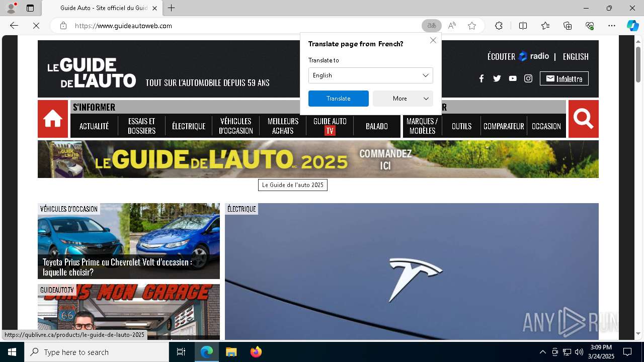
Task: Open Browser essentials heart icon
Action: pos(590,26)
